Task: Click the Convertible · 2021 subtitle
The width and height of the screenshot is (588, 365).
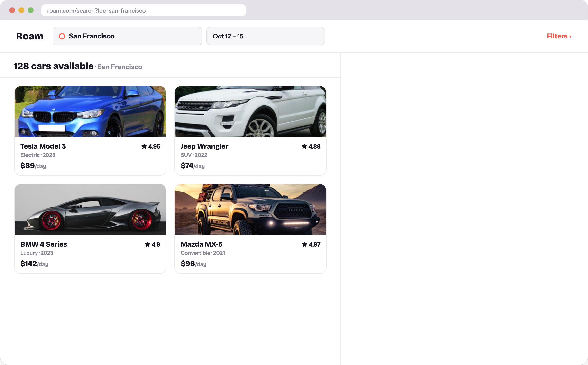Action: (203, 253)
